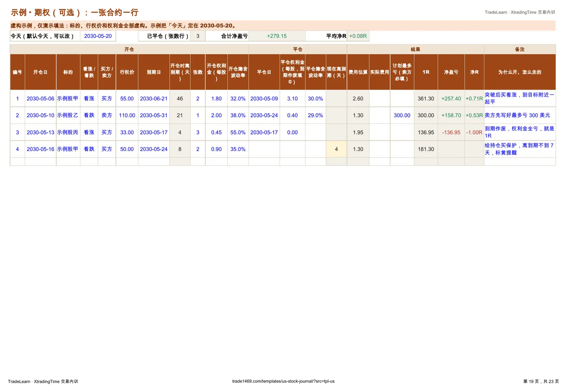Select the net R cell +0.71R
The width and height of the screenshot is (567, 392).
474,98
